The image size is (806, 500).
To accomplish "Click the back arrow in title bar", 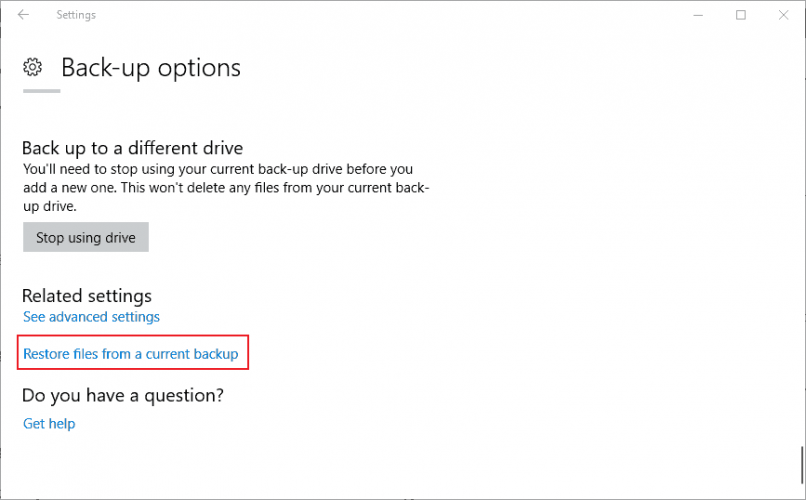I will [x=23, y=15].
